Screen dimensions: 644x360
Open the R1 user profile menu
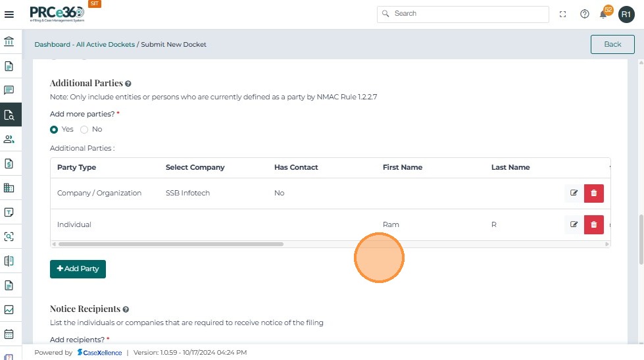coord(626,14)
